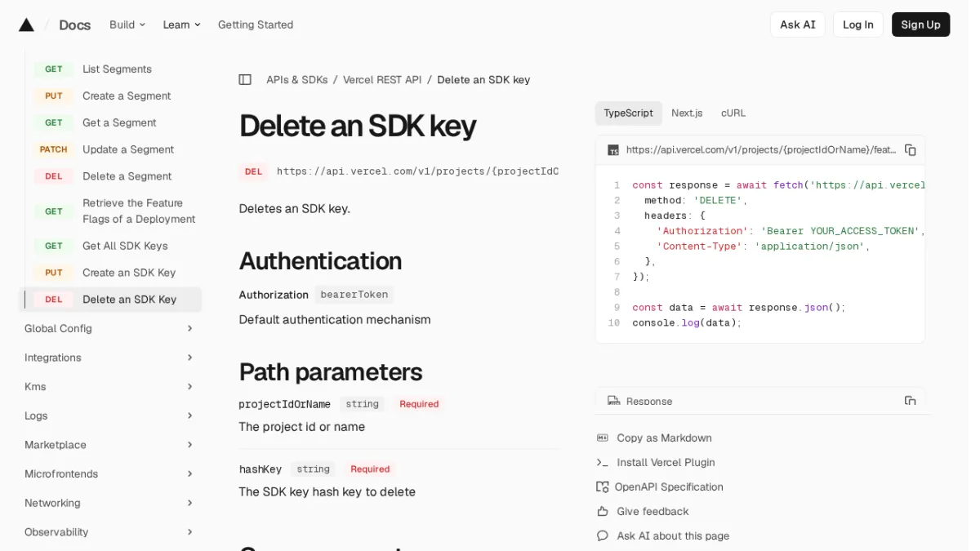Click the PATCH badge for Update a Segment
The width and height of the screenshot is (980, 551).
point(54,149)
